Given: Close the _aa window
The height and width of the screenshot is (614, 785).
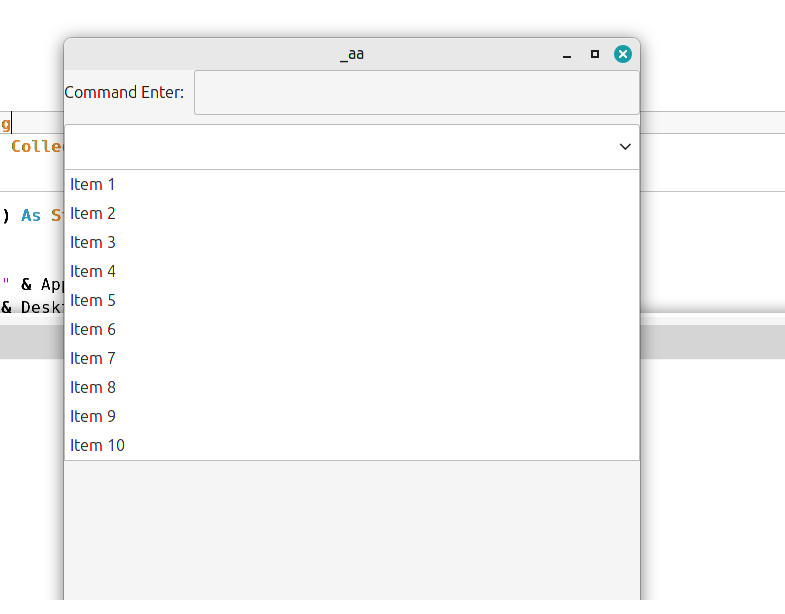Looking at the screenshot, I should tap(623, 54).
